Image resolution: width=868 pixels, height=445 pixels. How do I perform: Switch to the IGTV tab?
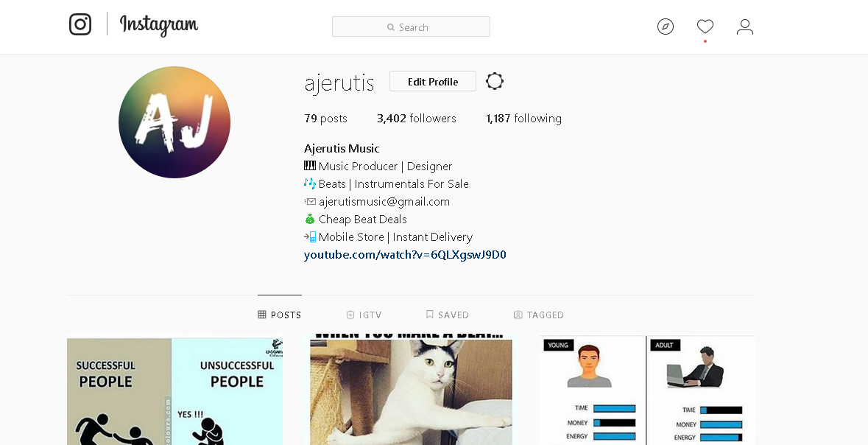click(364, 315)
